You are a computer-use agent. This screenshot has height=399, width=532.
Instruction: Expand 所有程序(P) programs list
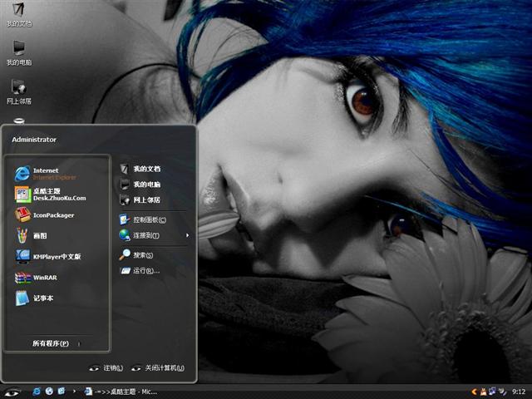(x=57, y=343)
